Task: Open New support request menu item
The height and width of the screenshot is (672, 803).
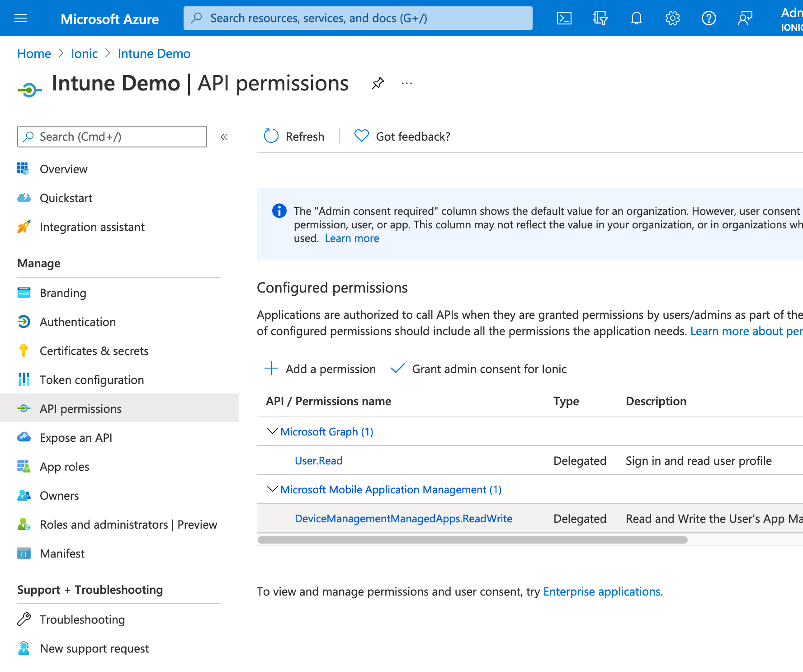Action: pos(94,648)
